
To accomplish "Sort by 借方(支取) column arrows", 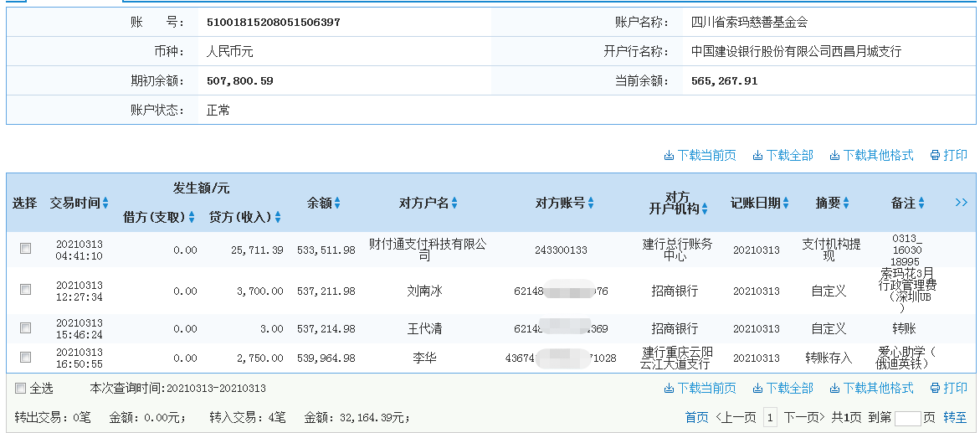I will coord(192,218).
